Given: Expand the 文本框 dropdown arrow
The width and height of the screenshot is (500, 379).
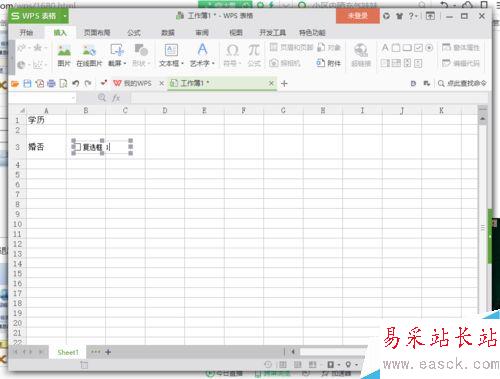Looking at the screenshot, I should coord(182,63).
